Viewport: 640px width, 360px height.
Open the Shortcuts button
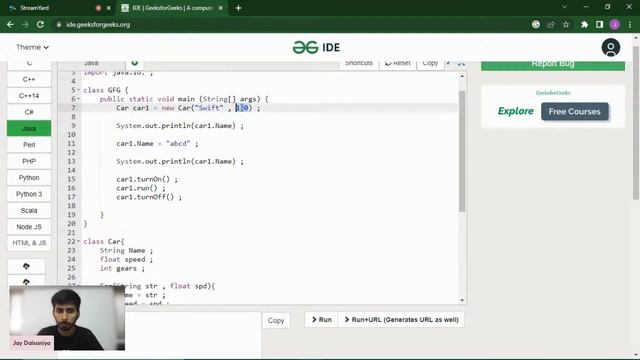(358, 64)
